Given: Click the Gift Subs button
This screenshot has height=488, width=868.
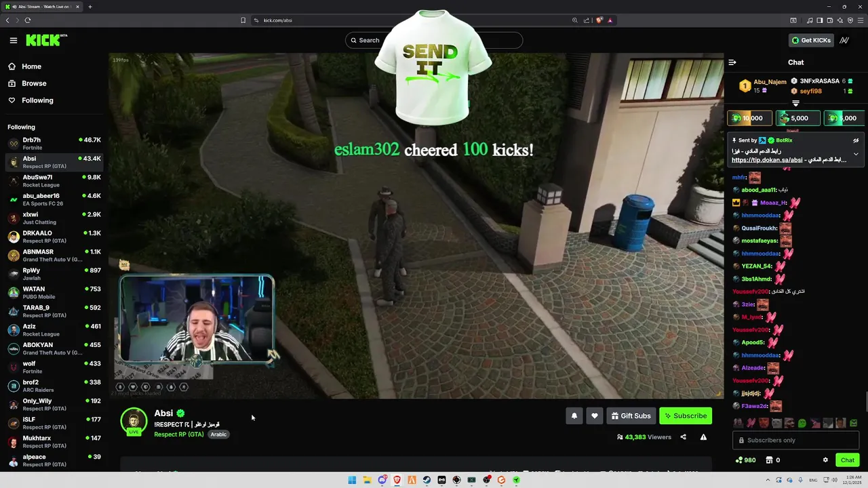Looking at the screenshot, I should click(631, 416).
